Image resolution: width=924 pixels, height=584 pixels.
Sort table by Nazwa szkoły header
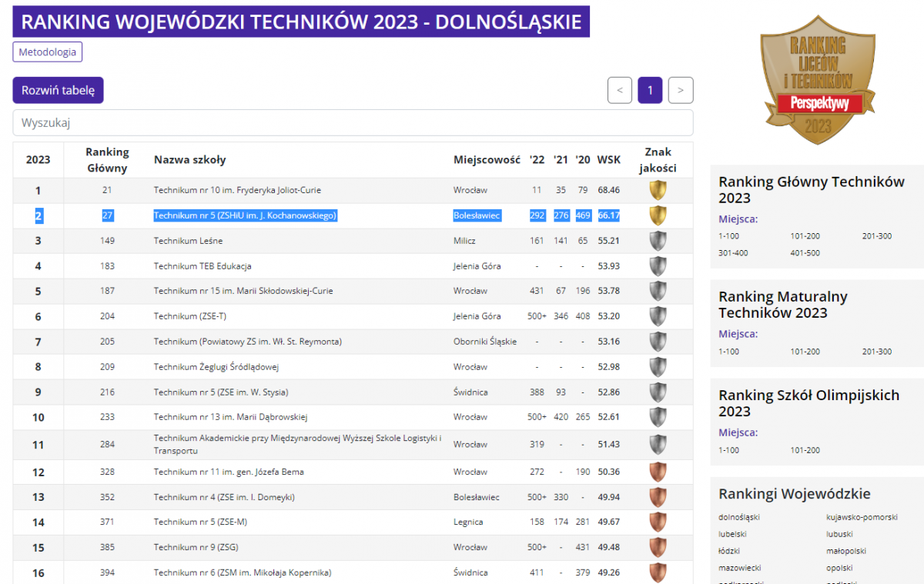189,159
